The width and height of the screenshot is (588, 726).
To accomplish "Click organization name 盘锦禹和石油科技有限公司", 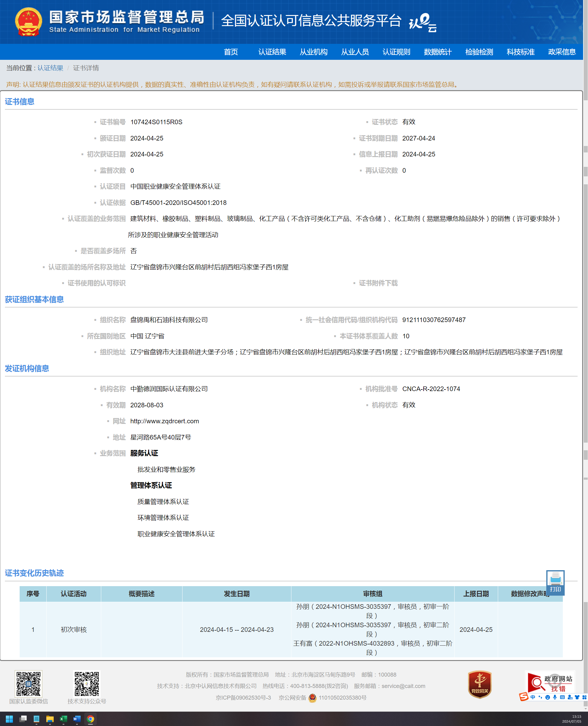I will coord(169,320).
